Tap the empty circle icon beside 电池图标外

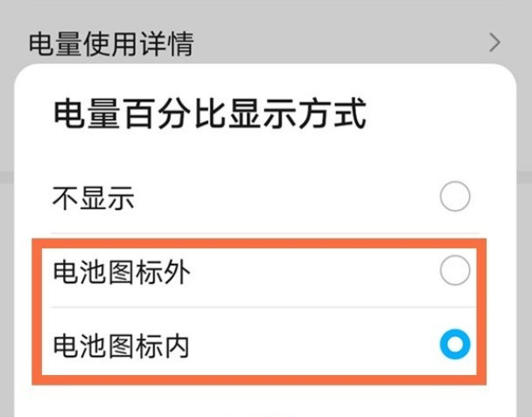(x=455, y=273)
